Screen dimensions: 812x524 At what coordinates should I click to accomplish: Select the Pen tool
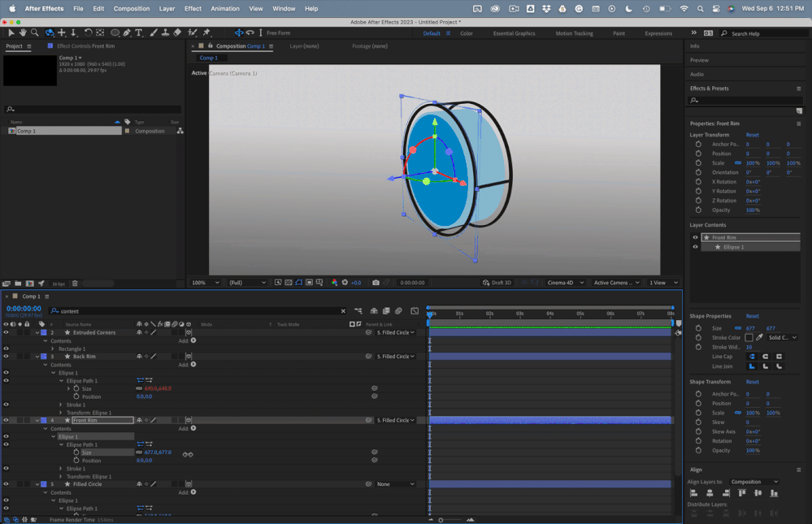click(x=127, y=33)
